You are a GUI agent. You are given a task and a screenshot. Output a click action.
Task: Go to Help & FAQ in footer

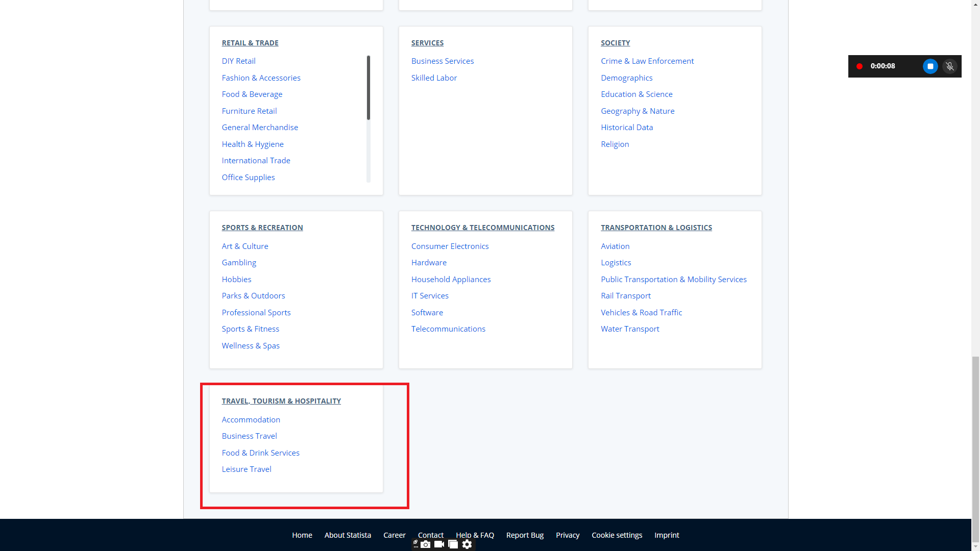(475, 535)
